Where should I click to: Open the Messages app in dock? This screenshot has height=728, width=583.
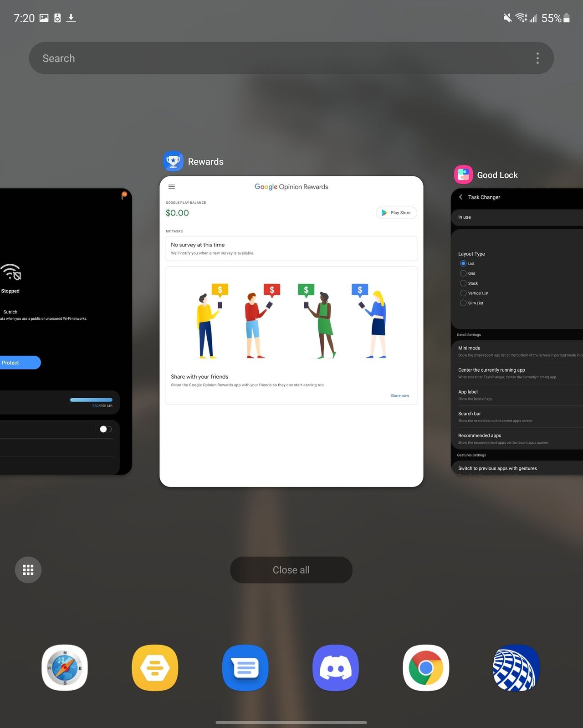(x=245, y=667)
